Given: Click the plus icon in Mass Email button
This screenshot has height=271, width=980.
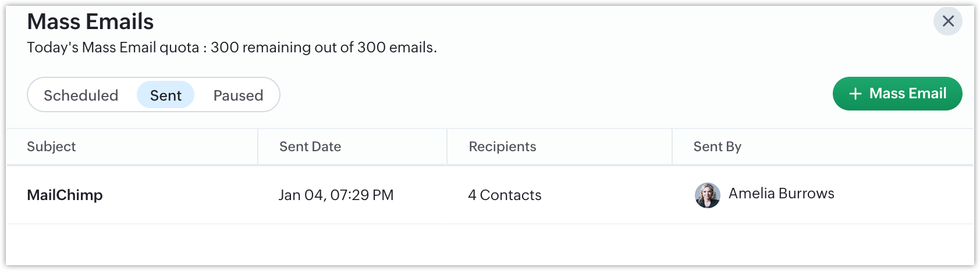Looking at the screenshot, I should tap(855, 94).
